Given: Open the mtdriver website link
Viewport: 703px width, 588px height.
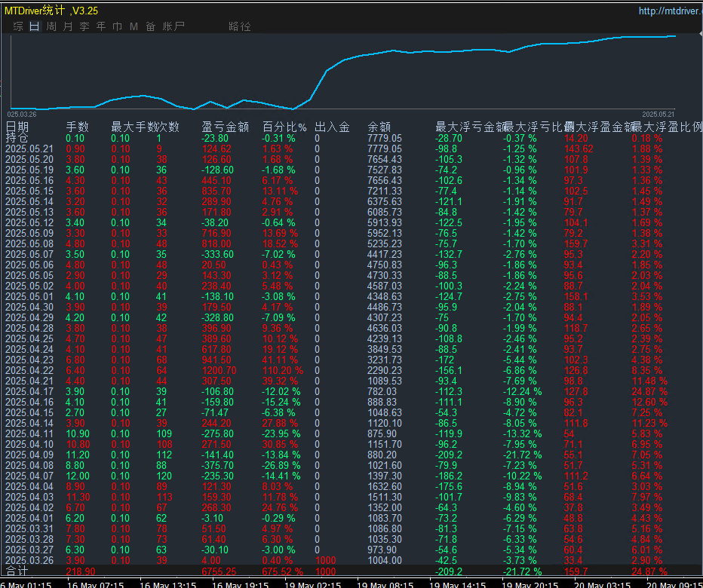Looking at the screenshot, I should tap(668, 11).
